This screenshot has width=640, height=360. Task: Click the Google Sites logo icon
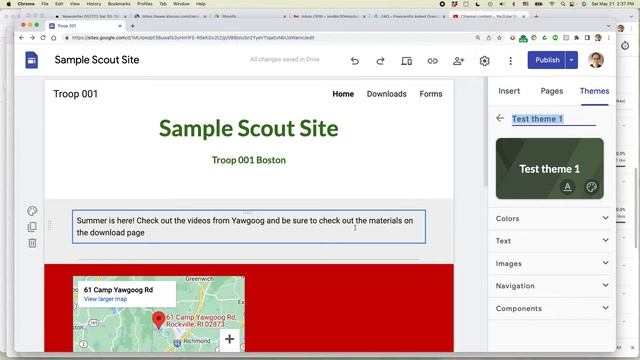31,60
